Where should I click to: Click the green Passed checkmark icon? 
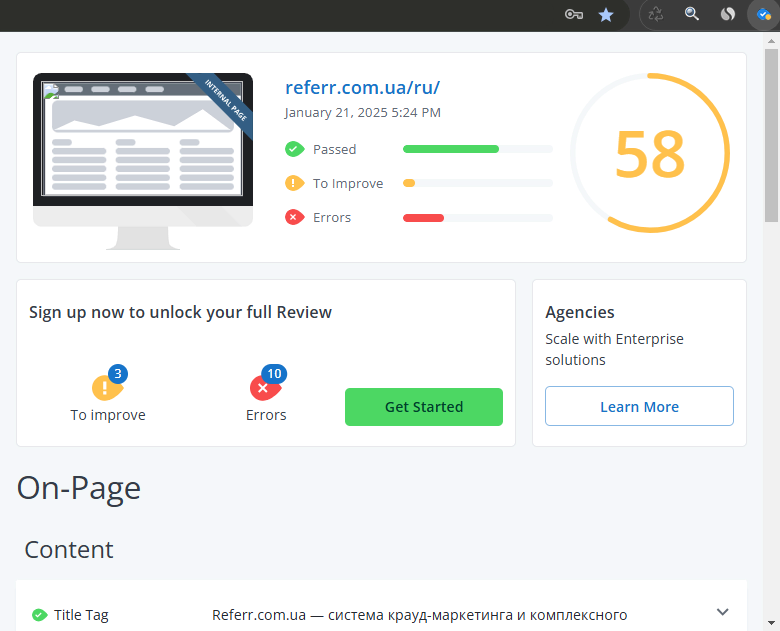point(294,149)
